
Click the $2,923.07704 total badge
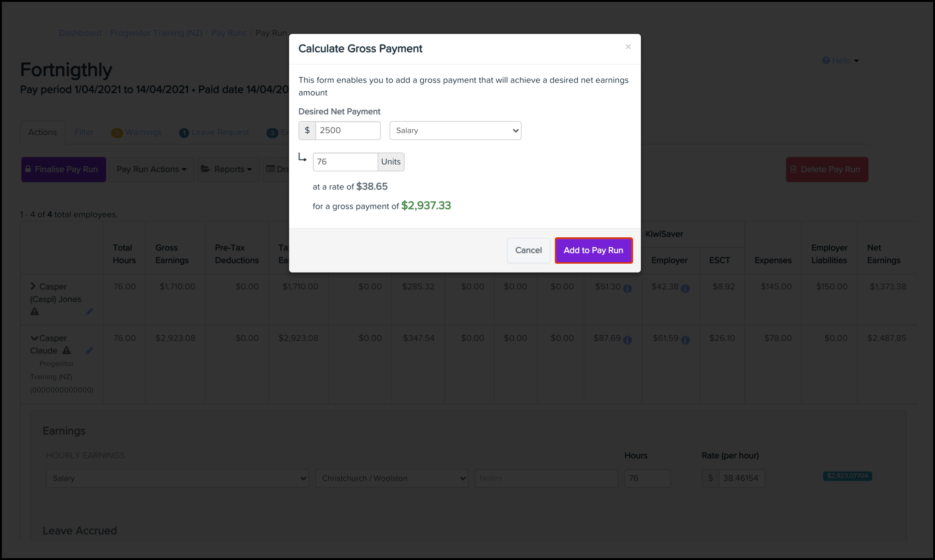coord(847,476)
